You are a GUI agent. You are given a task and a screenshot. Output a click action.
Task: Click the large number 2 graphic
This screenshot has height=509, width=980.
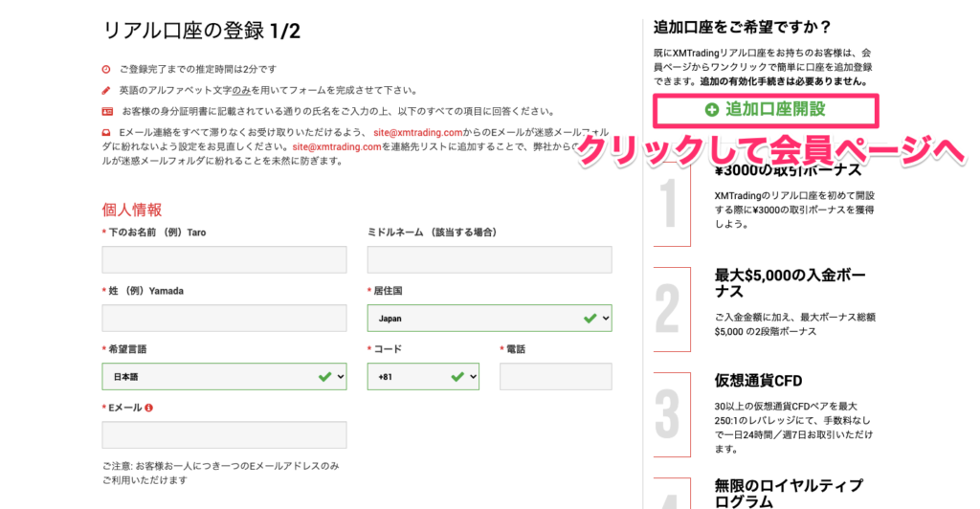click(667, 308)
